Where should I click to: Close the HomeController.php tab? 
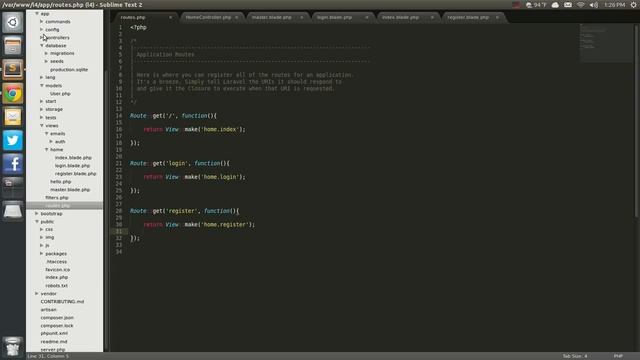point(236,18)
